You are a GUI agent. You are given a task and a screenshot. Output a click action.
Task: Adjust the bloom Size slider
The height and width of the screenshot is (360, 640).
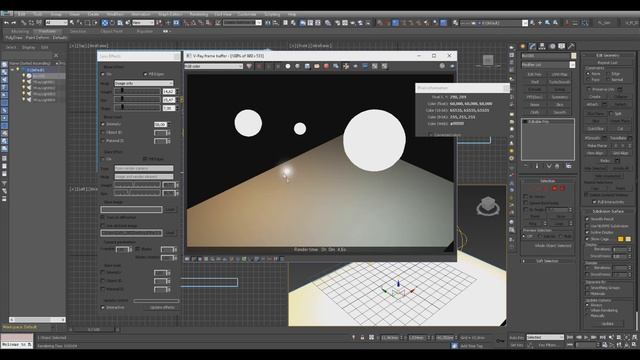click(137, 100)
